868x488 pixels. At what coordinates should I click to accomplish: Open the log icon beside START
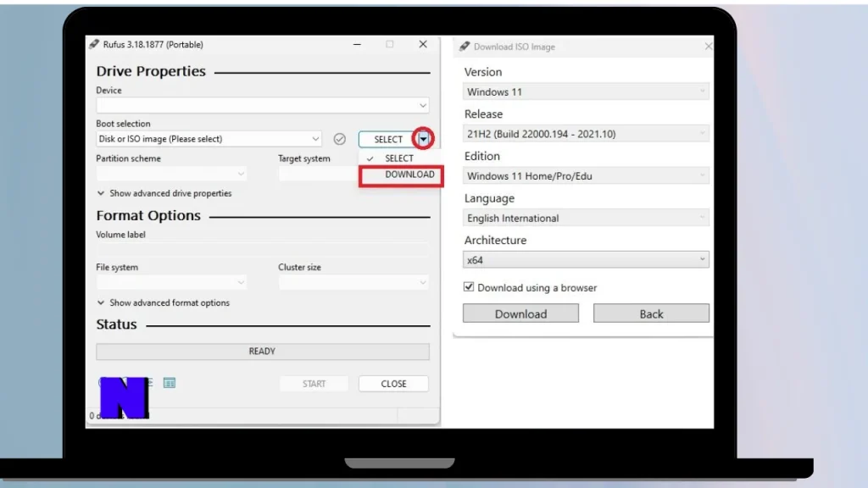[170, 383]
